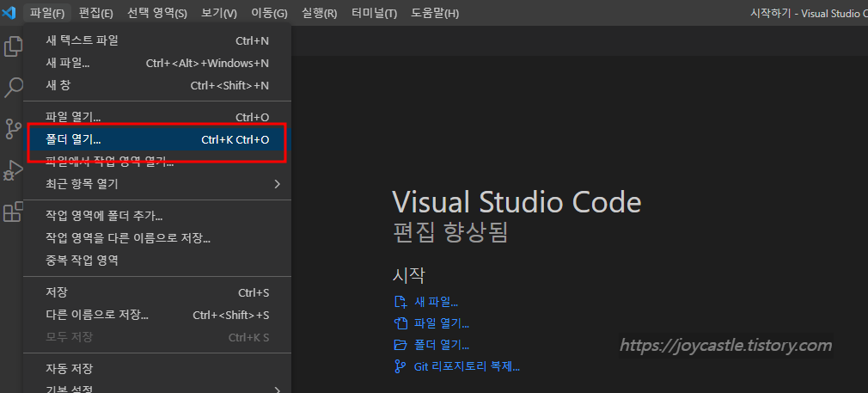This screenshot has height=393, width=868.
Task: Open the Extensions view icon
Action: tap(12, 212)
